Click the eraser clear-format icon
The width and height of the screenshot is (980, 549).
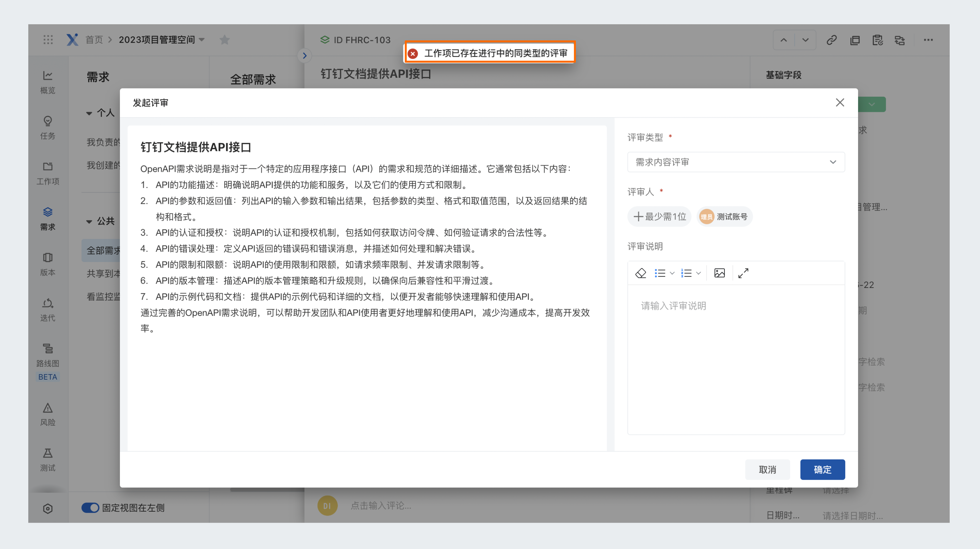641,273
